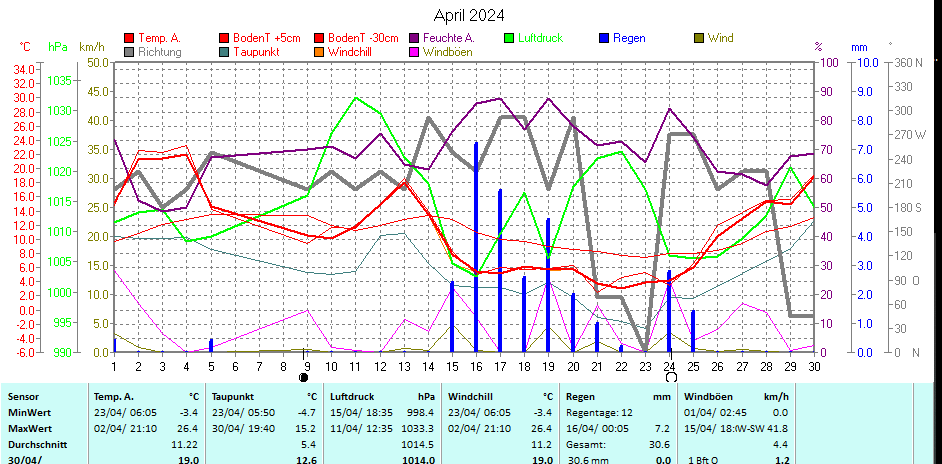
Task: Click the rain bar on day 17
Action: pyautogui.click(x=500, y=270)
